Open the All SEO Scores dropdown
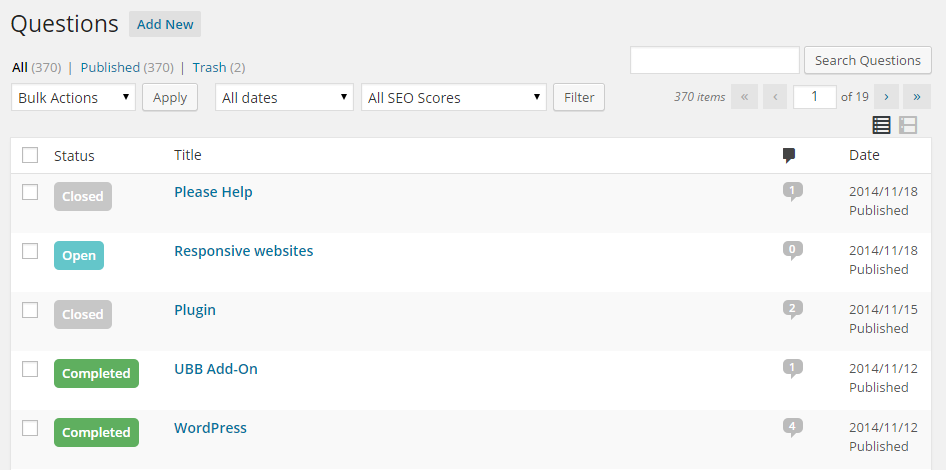The height and width of the screenshot is (470, 946). click(x=453, y=97)
